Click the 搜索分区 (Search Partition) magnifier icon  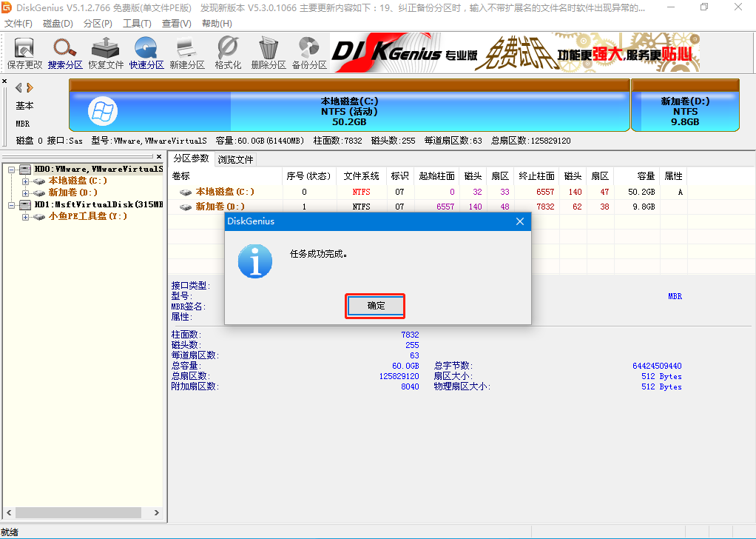[65, 53]
